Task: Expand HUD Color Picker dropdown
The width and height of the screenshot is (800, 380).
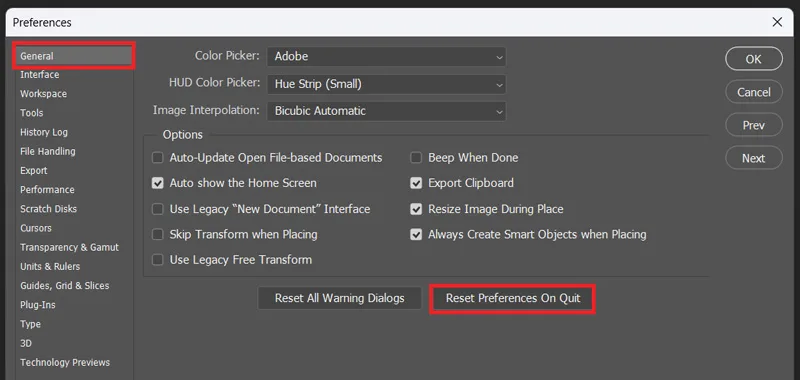Action: pos(386,84)
